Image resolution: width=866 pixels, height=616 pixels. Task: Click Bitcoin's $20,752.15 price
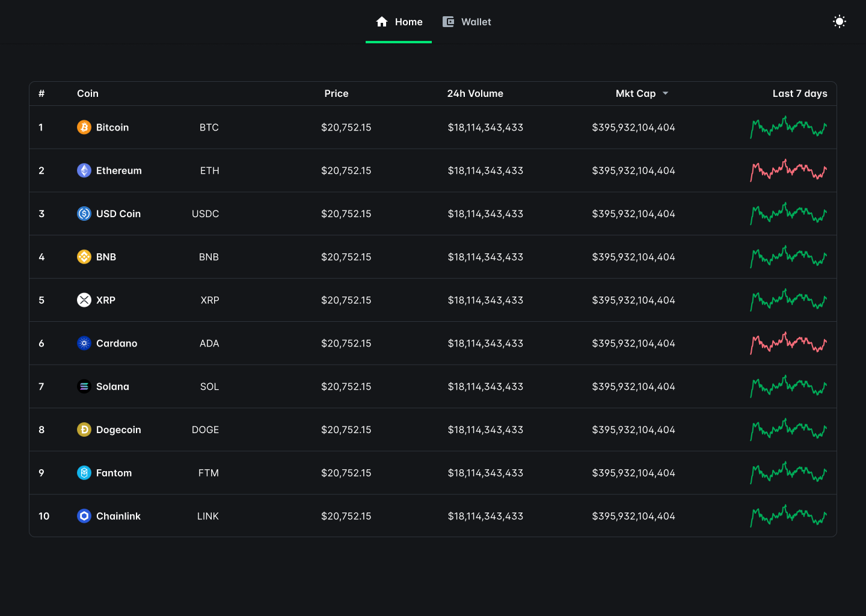(346, 127)
